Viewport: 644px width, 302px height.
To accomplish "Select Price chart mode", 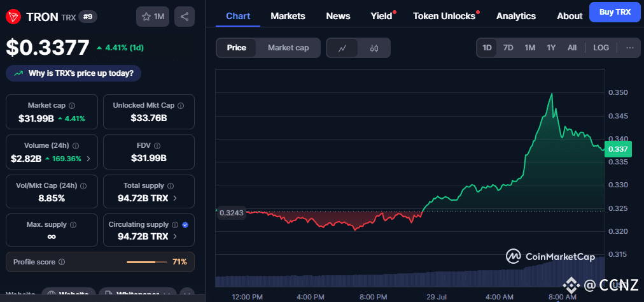I will coord(237,48).
